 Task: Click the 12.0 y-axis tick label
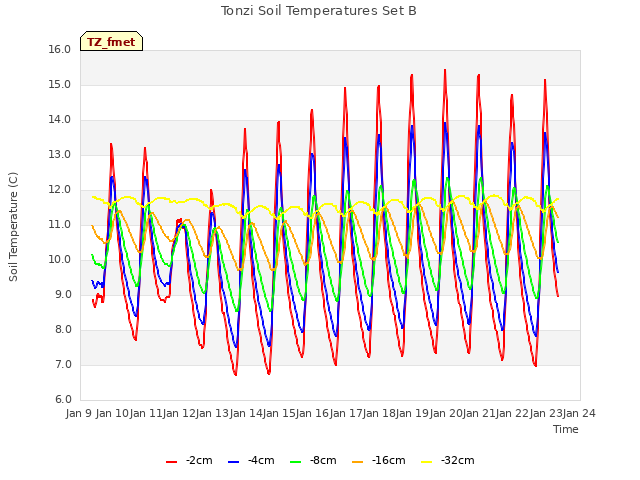60,190
